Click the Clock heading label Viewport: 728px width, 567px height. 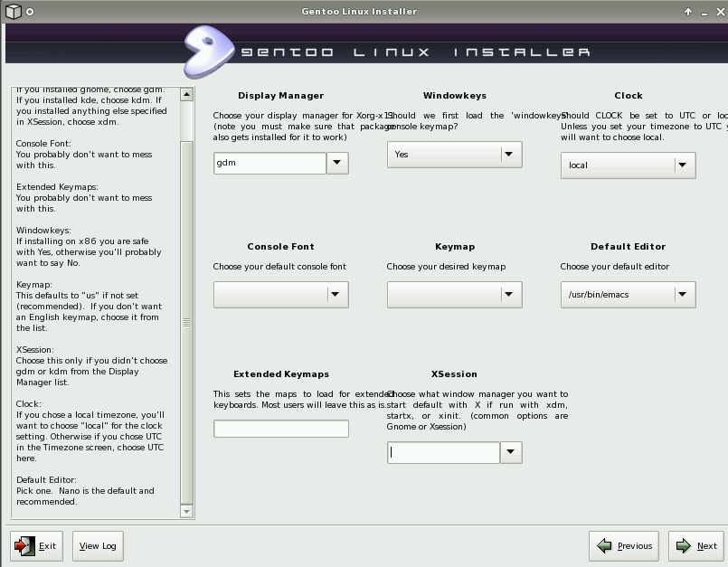point(629,96)
